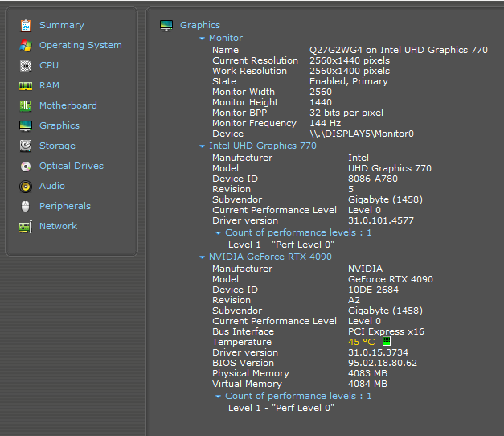Select Graphics in the sidebar
The height and width of the screenshot is (436, 504).
(59, 125)
